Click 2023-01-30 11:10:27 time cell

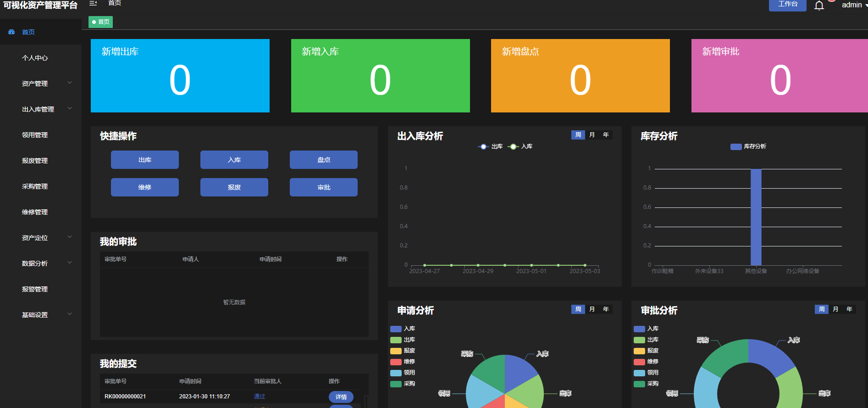[205, 397]
